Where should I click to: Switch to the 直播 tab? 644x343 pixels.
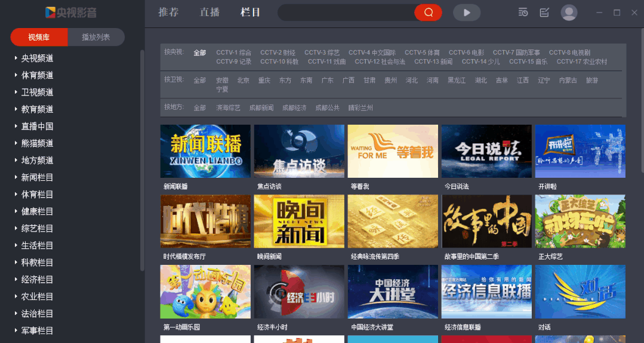209,13
